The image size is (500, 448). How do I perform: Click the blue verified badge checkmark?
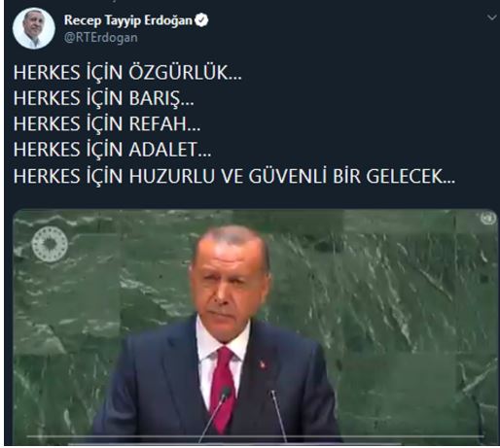pyautogui.click(x=201, y=20)
